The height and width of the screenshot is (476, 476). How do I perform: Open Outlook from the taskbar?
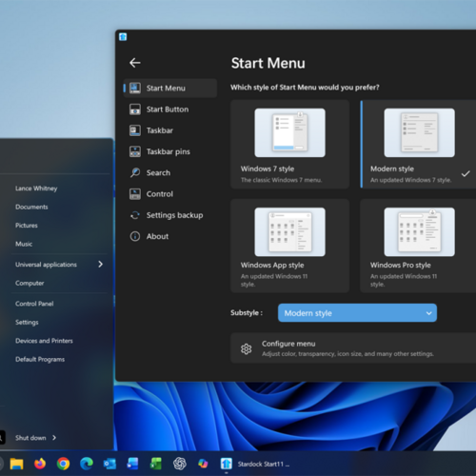tap(109, 464)
